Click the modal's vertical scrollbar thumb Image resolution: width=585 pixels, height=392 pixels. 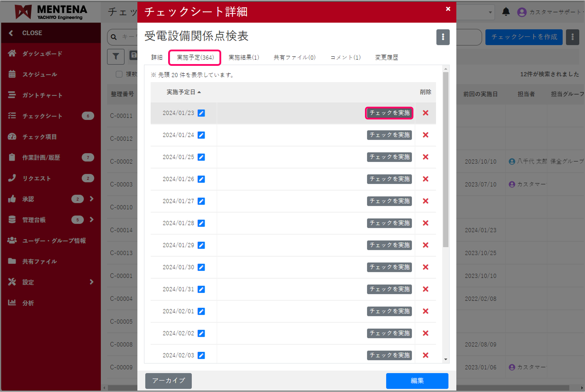[446, 159]
